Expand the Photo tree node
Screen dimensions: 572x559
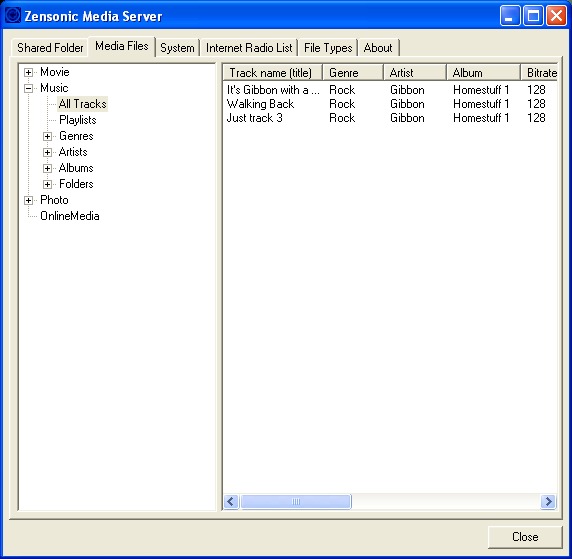[28, 200]
